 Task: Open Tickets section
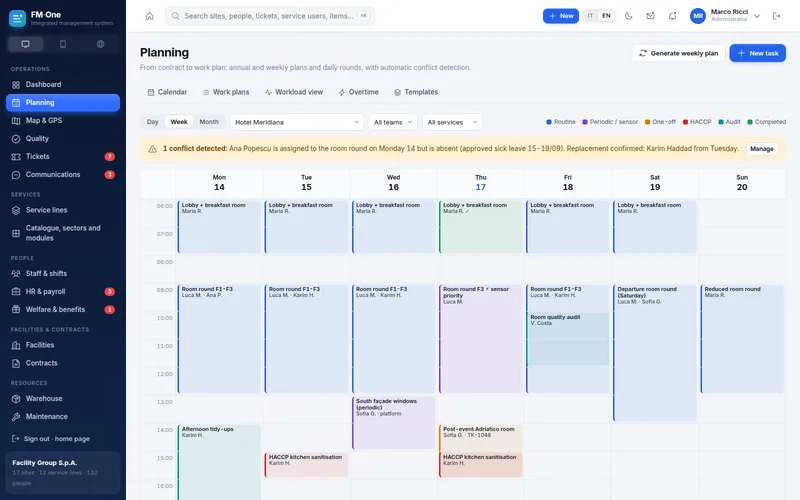pos(63,157)
